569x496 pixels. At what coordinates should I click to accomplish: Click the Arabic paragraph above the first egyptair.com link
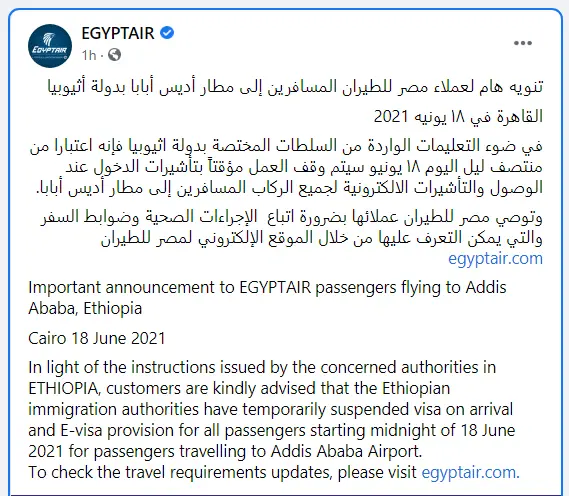[291, 228]
